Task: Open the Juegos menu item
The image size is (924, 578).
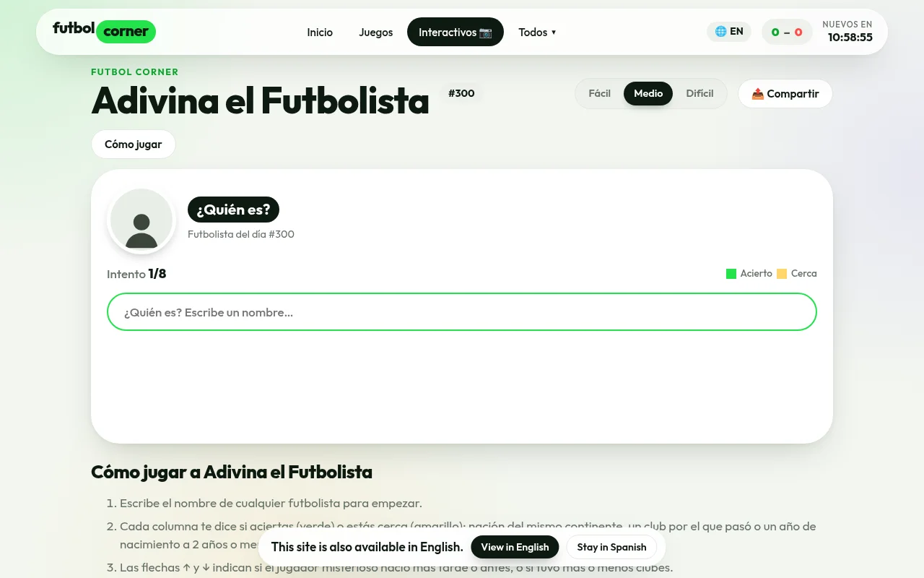Action: click(376, 32)
